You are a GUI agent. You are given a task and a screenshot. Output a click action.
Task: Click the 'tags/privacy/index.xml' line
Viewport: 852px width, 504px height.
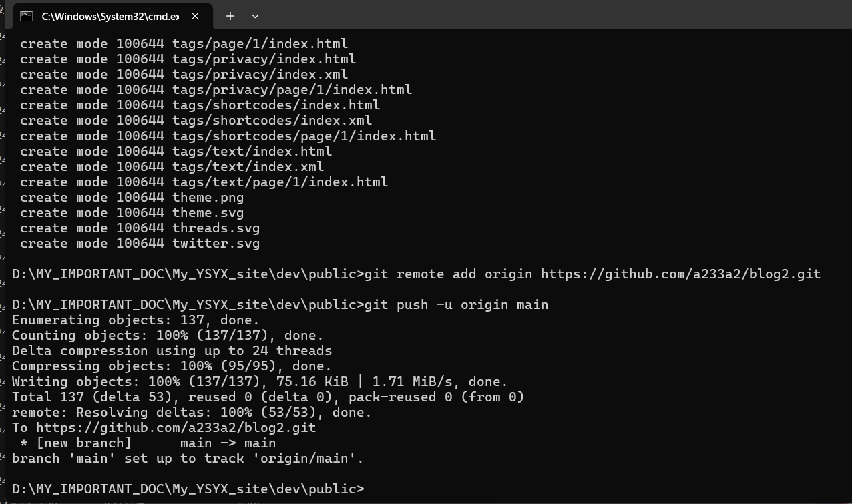click(184, 75)
